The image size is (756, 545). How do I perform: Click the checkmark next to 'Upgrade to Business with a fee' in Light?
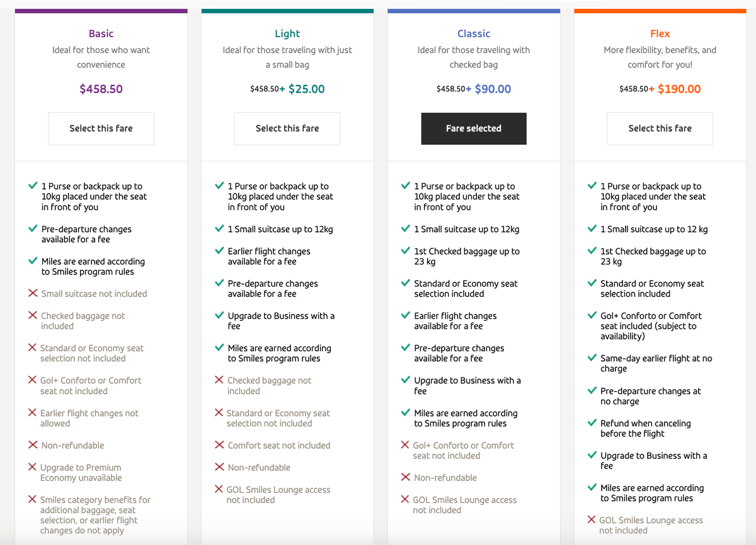tap(219, 316)
